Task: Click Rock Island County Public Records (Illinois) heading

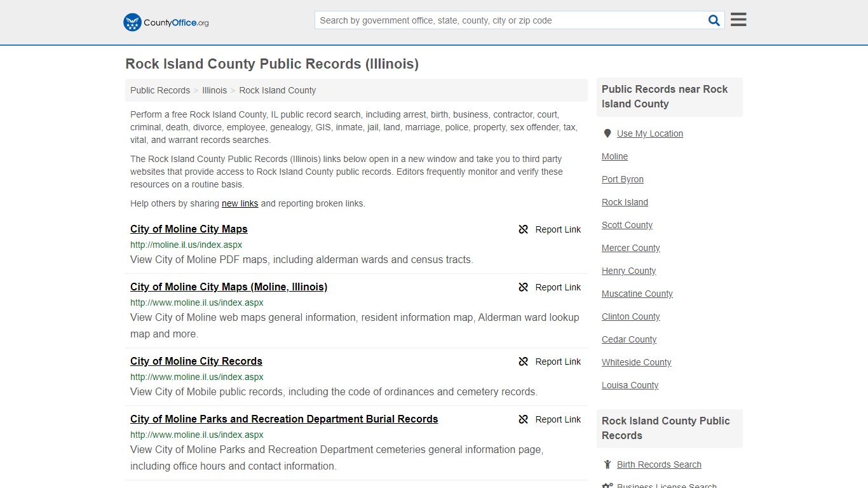Action: 272,64
